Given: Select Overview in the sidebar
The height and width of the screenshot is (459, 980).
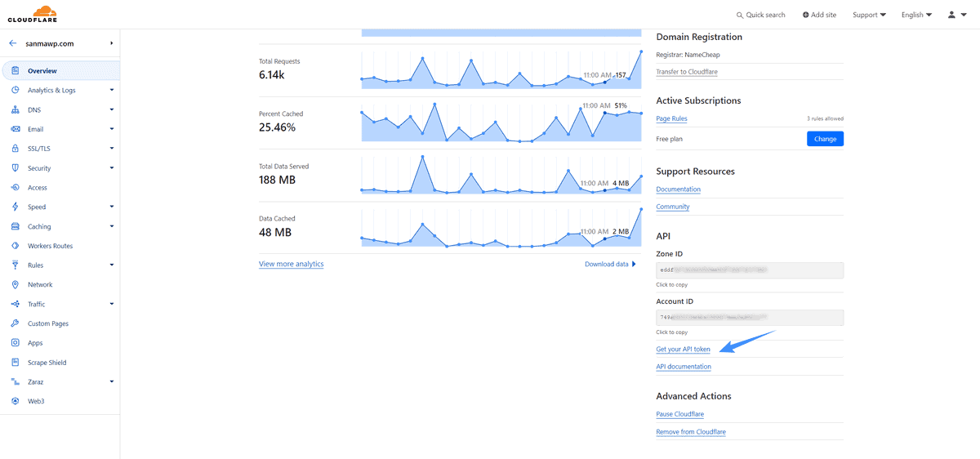Looking at the screenshot, I should [60, 71].
